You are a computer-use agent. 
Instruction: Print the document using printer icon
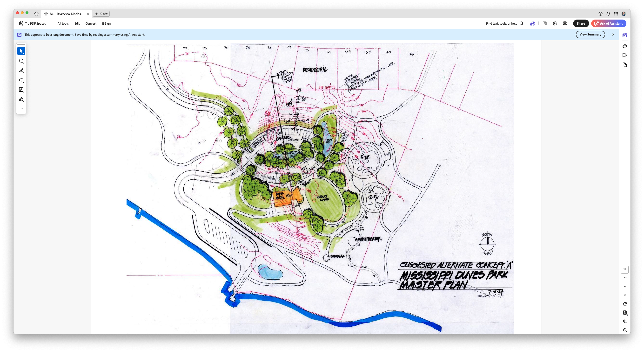coord(565,23)
